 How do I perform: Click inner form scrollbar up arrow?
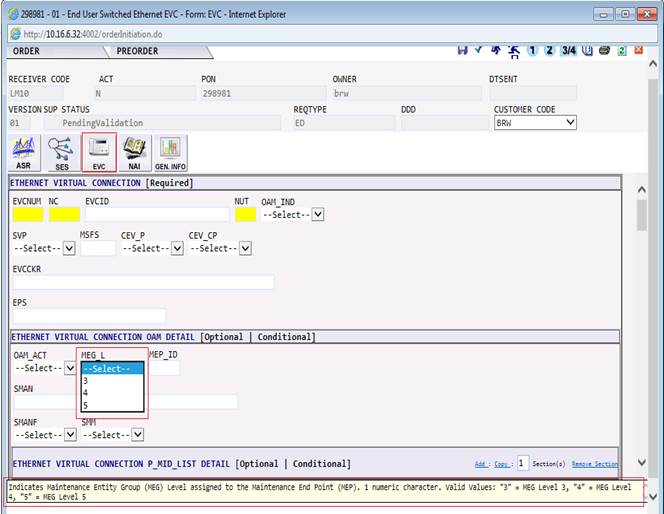click(642, 190)
